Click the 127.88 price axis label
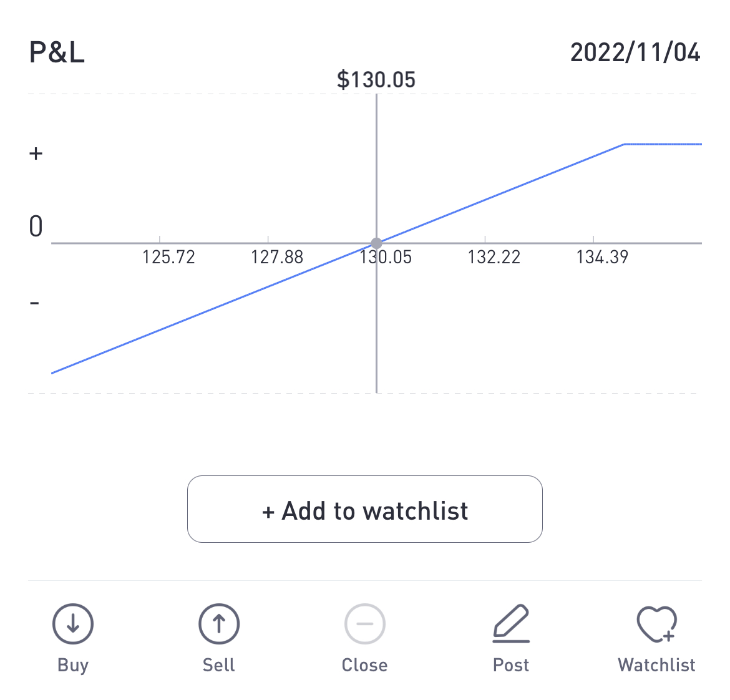The width and height of the screenshot is (730, 700). [277, 257]
